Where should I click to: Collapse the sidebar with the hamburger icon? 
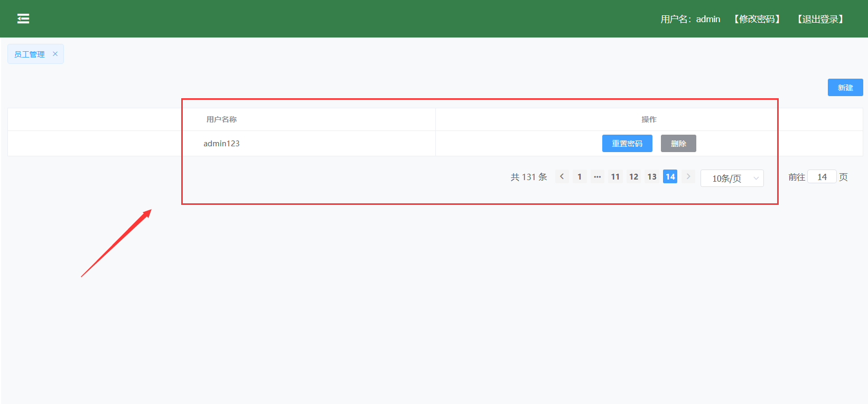pyautogui.click(x=23, y=19)
